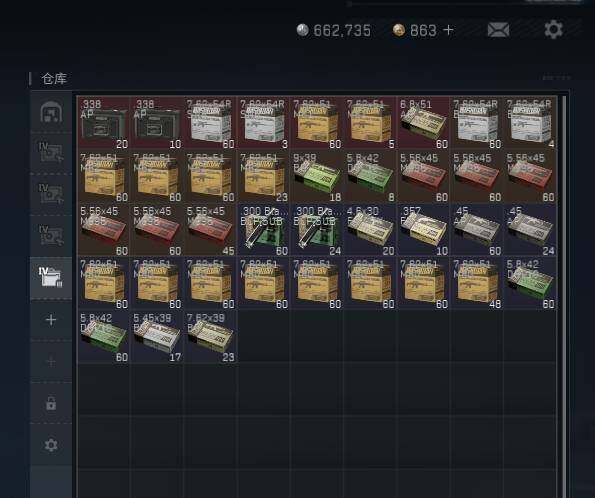Select the 6.8x51 ammo stack of 60

(423, 123)
